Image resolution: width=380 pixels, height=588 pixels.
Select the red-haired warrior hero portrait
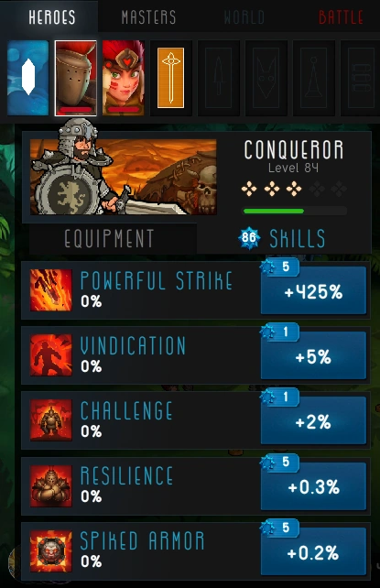click(124, 78)
